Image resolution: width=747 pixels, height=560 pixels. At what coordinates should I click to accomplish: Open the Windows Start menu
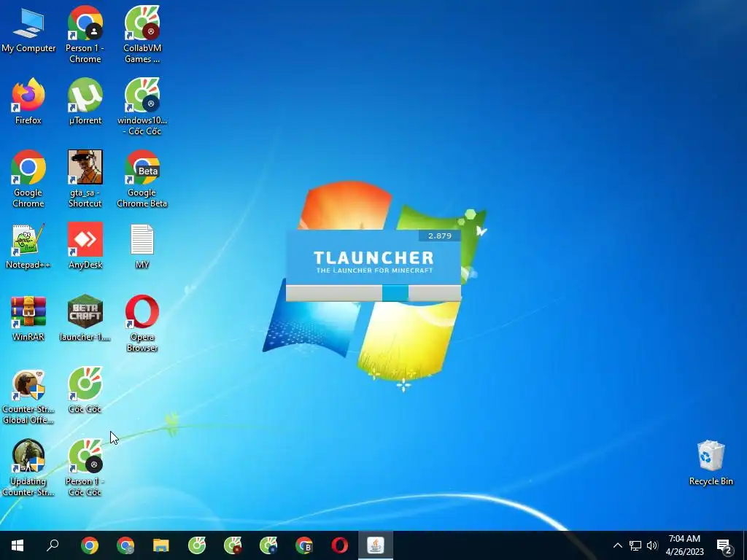18,545
